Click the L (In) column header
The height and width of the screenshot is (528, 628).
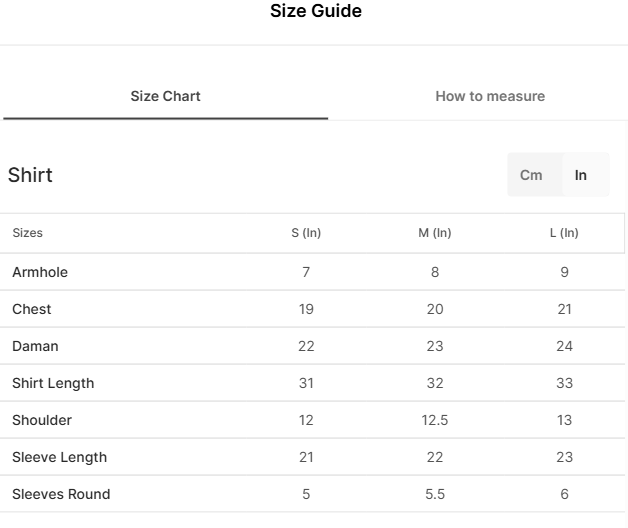tap(564, 233)
